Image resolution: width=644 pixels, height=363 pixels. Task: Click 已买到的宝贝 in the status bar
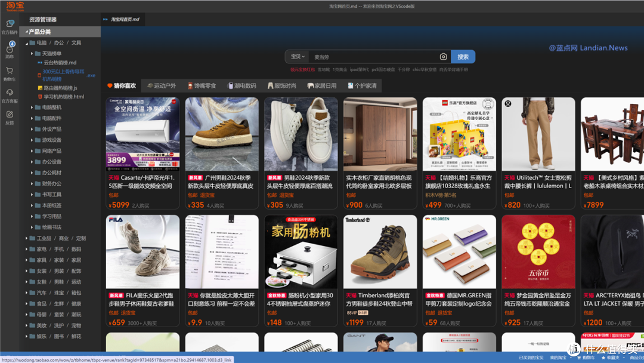click(531, 358)
